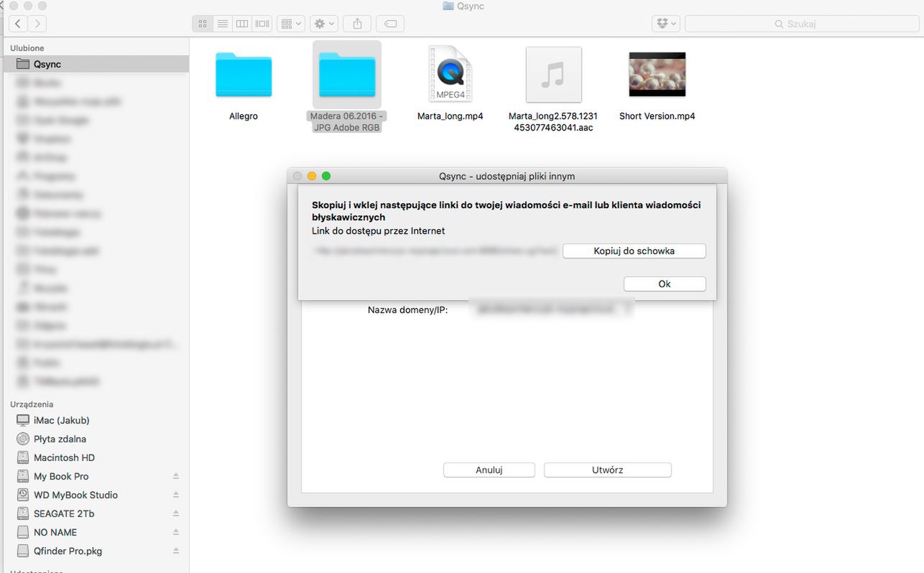Open the action gear menu
Screen dimensions: 924x573
coord(324,24)
